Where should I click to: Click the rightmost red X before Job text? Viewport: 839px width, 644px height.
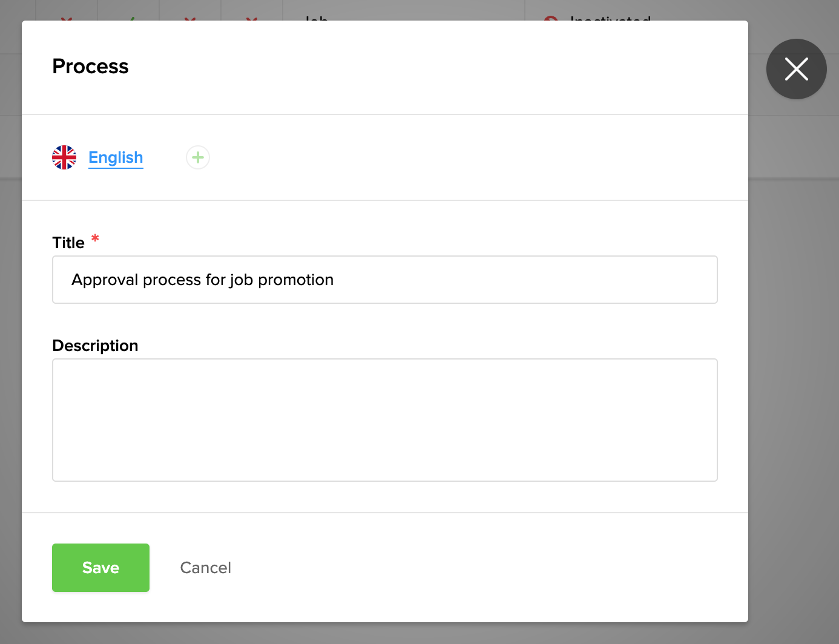click(x=252, y=18)
